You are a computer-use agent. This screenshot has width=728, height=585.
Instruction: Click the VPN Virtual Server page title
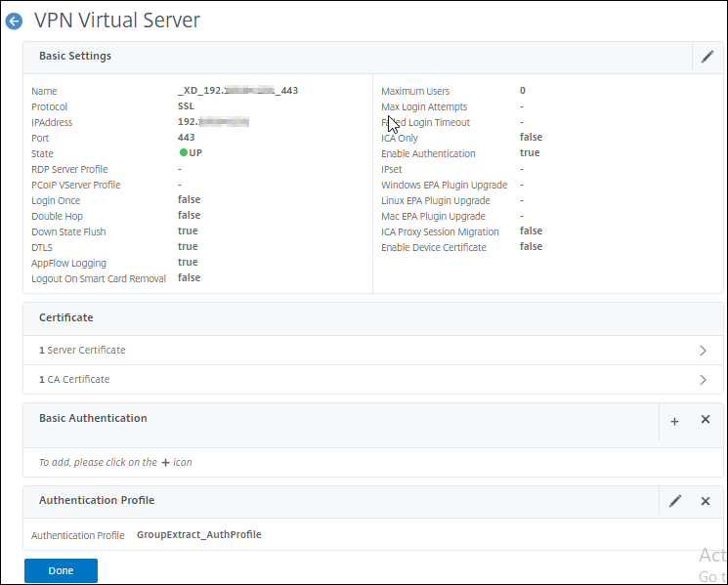click(x=117, y=20)
